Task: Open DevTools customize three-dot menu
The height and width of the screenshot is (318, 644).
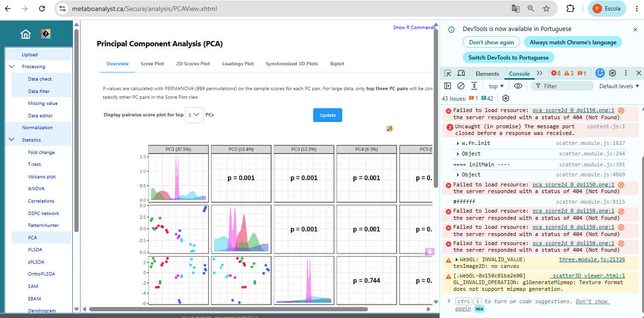Action: tap(626, 73)
